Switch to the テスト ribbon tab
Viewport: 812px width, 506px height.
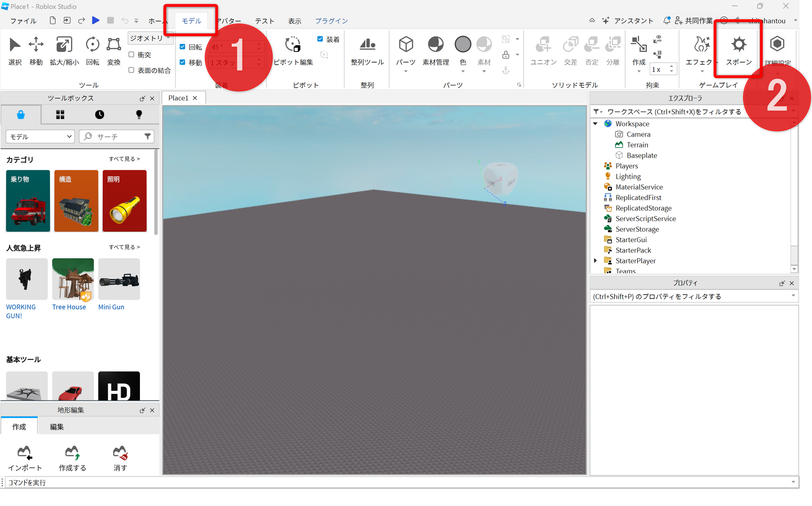tap(264, 21)
